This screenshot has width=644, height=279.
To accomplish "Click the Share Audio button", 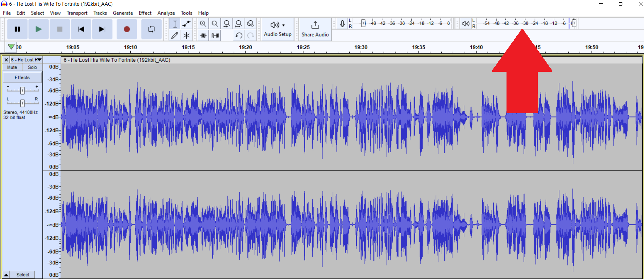I will tap(315, 29).
